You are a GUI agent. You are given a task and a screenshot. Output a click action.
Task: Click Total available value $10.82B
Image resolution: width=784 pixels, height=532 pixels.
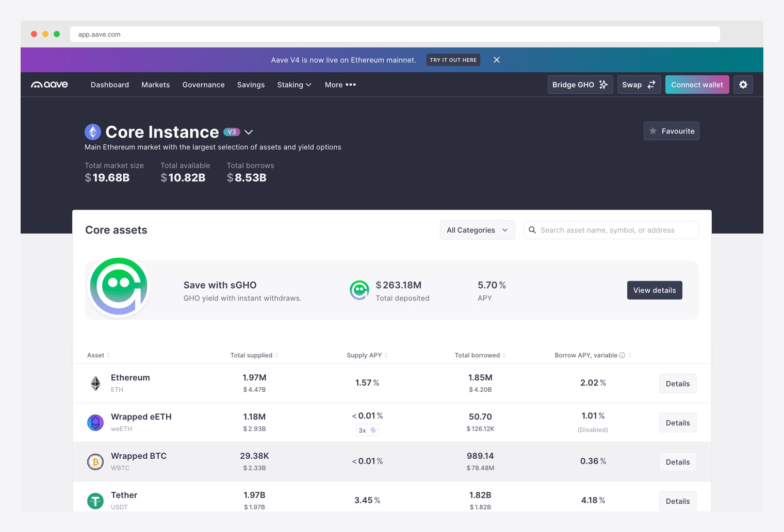[x=183, y=178]
